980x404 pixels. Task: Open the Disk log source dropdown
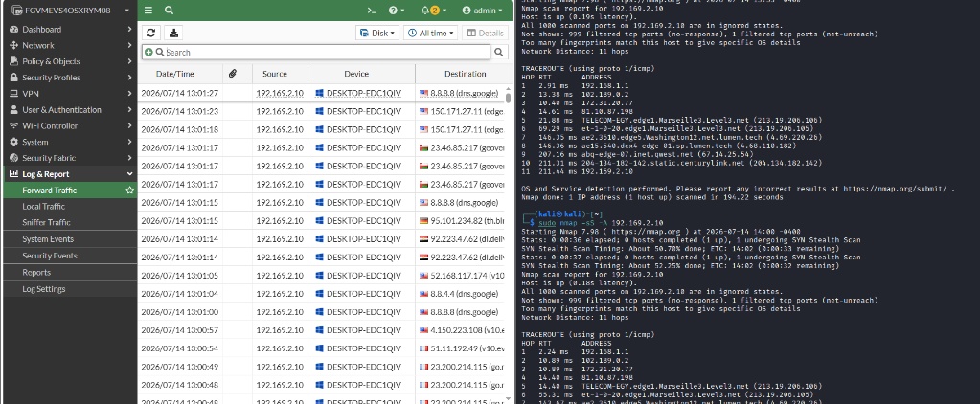click(x=376, y=34)
